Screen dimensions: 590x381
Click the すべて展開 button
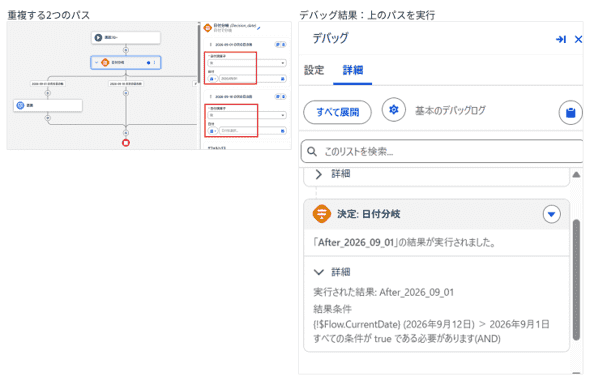[x=338, y=112]
